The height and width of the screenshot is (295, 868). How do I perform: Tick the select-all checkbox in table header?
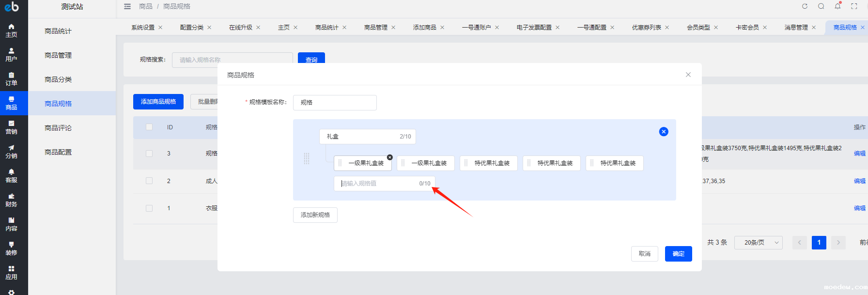point(149,127)
